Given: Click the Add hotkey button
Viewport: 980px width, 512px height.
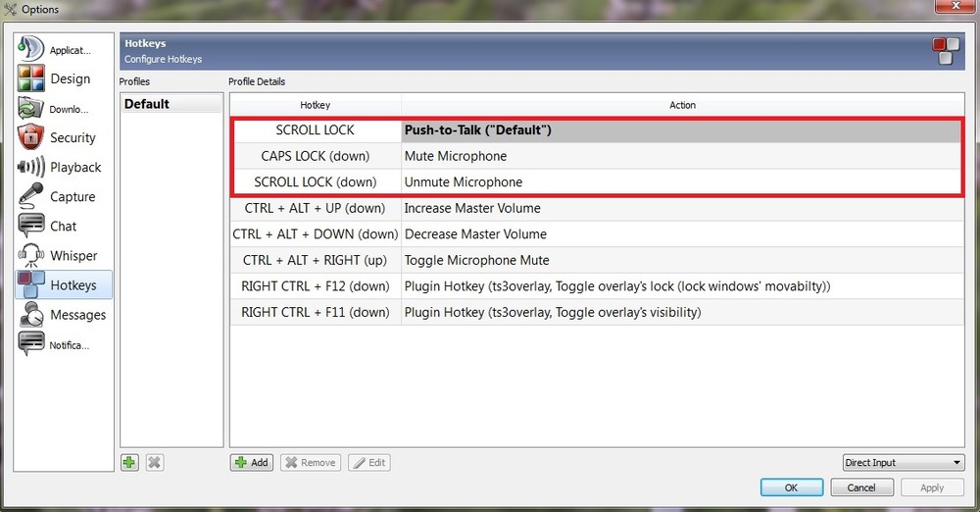Looking at the screenshot, I should 251,463.
